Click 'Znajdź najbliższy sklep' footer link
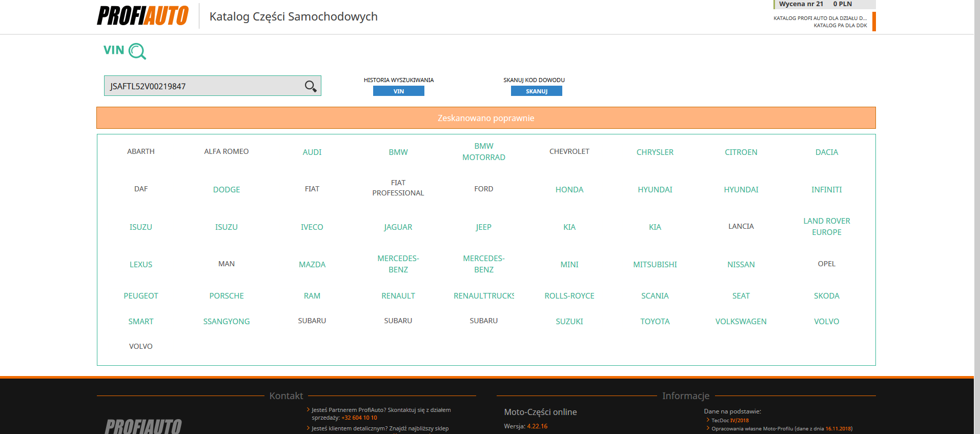 tap(419, 428)
